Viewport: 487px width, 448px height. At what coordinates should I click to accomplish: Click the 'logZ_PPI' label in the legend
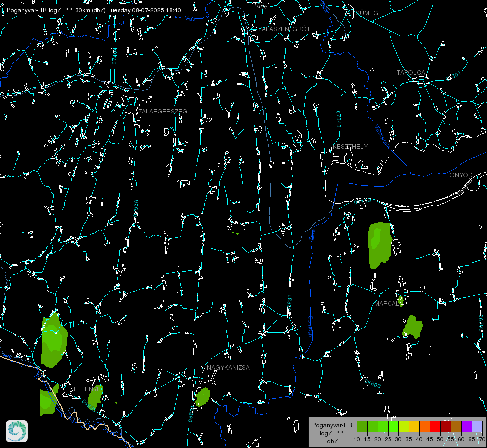point(332,433)
